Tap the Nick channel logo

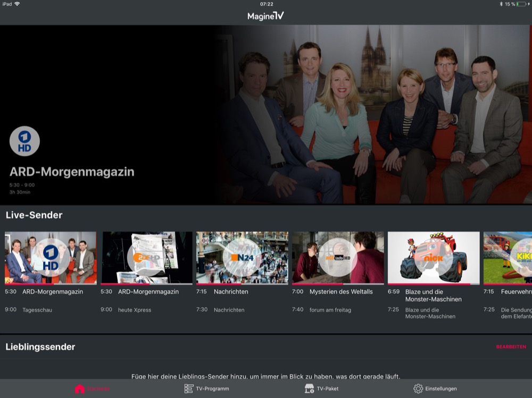tap(433, 258)
